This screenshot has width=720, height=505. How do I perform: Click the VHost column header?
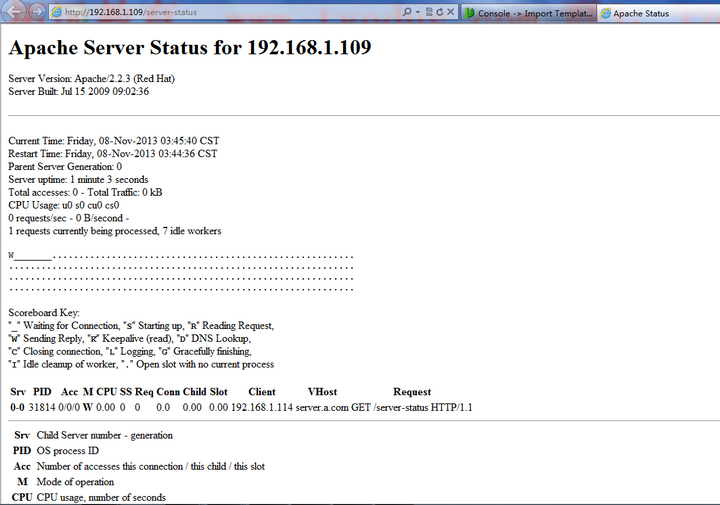(x=322, y=392)
